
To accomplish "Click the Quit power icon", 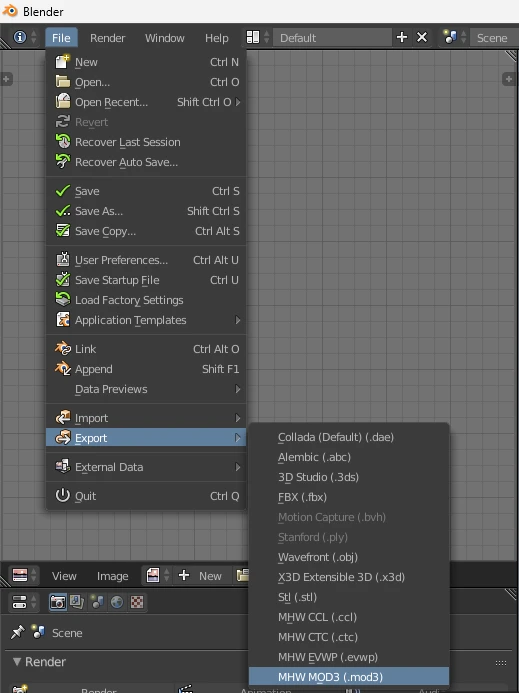I will [x=62, y=495].
